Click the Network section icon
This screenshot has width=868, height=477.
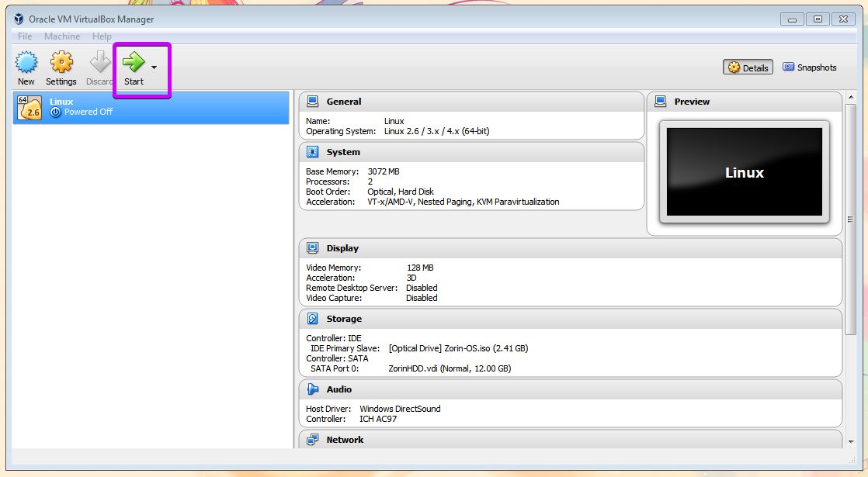click(x=313, y=440)
